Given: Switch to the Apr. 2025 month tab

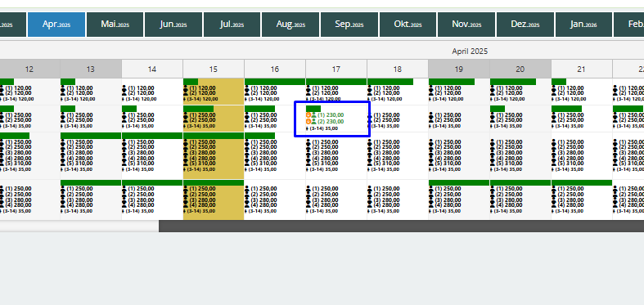Looking at the screenshot, I should coord(56,25).
